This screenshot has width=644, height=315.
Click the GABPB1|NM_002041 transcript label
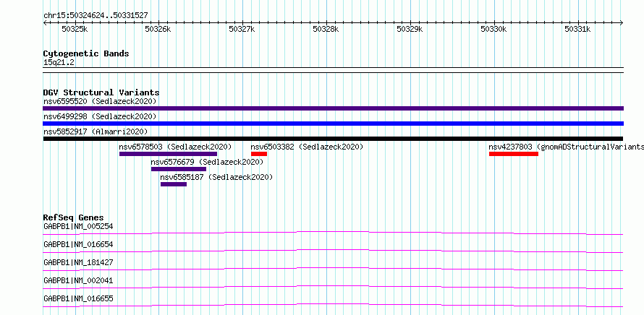coord(78,280)
